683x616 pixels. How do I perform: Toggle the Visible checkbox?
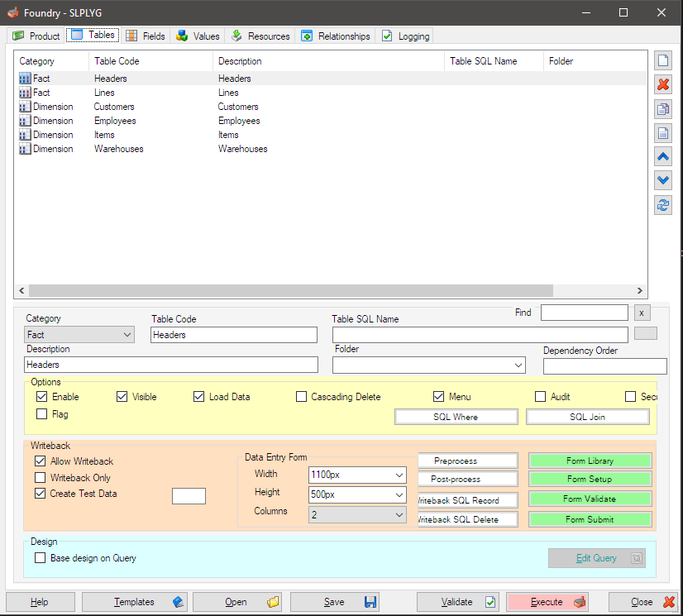pyautogui.click(x=122, y=396)
